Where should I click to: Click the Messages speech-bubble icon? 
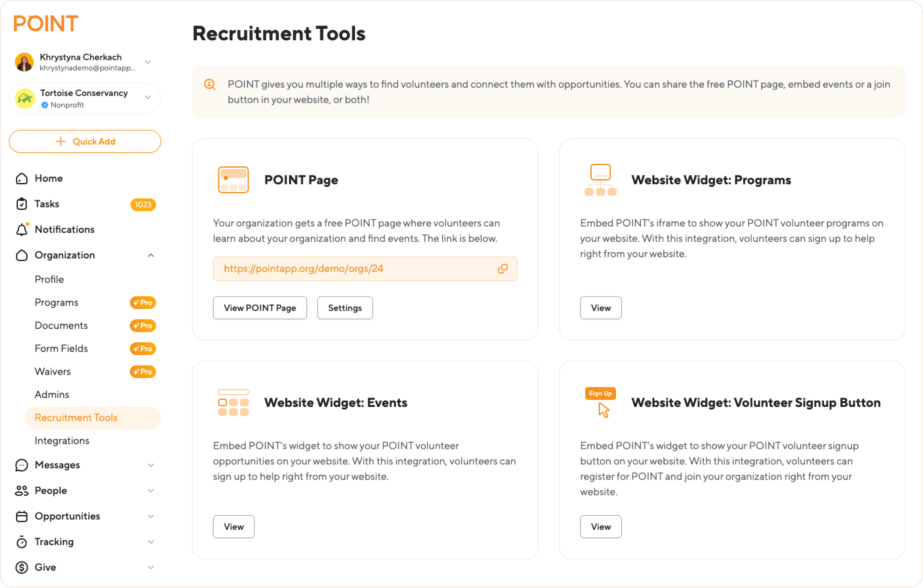click(22, 465)
